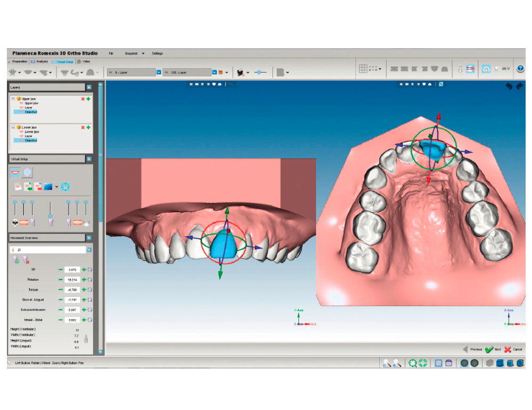Open the Snapshot menu
Image resolution: width=532 pixels, height=410 pixels.
(x=131, y=54)
